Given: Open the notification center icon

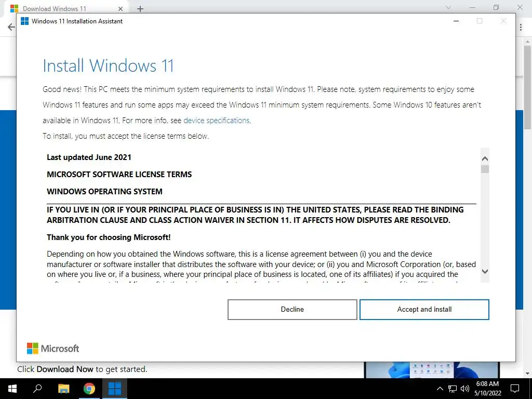Looking at the screenshot, I should [x=515, y=389].
